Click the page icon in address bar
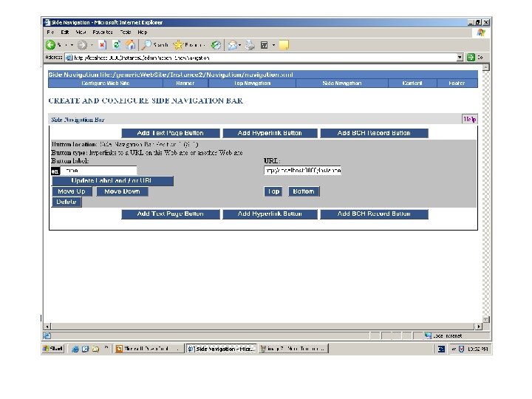Viewport: 532px width, 399px height. coord(69,58)
